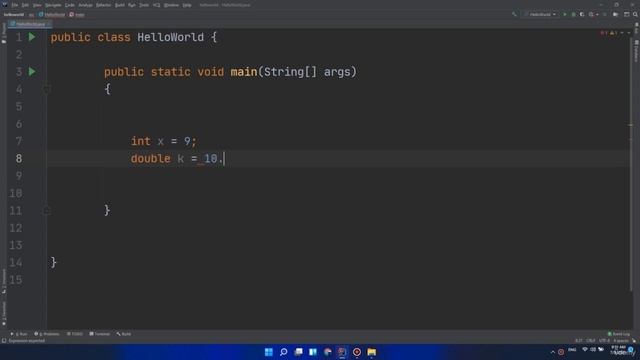Click the caret position indicator in the status bar
The image size is (640, 360).
pyautogui.click(x=578, y=340)
